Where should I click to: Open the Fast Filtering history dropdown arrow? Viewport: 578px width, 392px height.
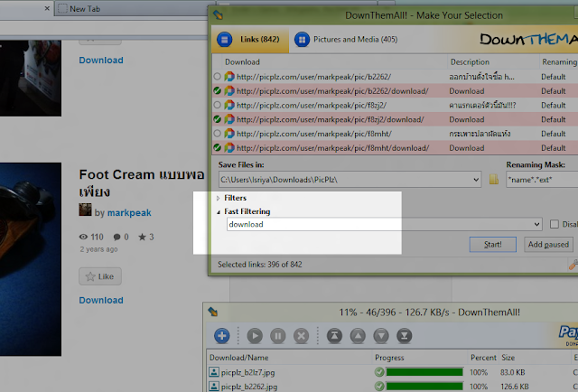coord(536,224)
